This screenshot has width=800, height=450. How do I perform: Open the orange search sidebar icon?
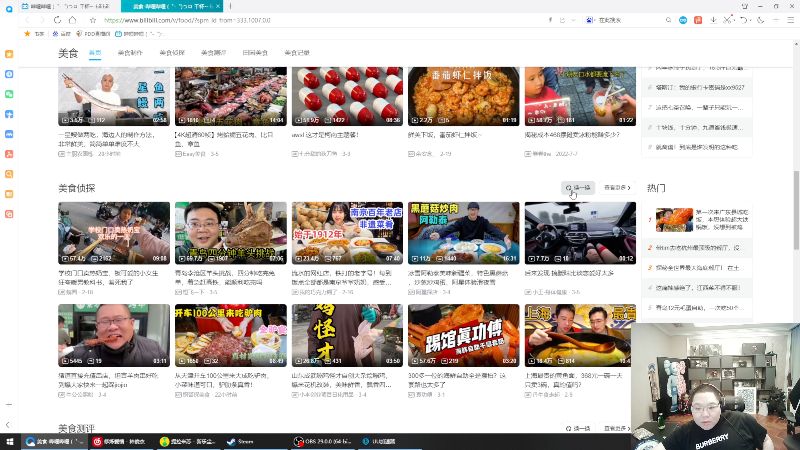point(9,174)
